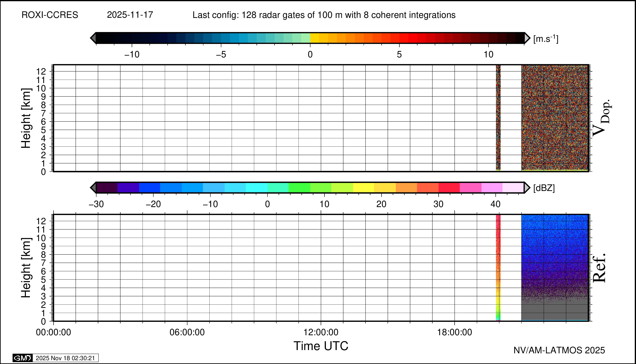Screen dimensions: 636x364
Task: Click the ROXI-CCRES station title
Action: pyautogui.click(x=50, y=15)
